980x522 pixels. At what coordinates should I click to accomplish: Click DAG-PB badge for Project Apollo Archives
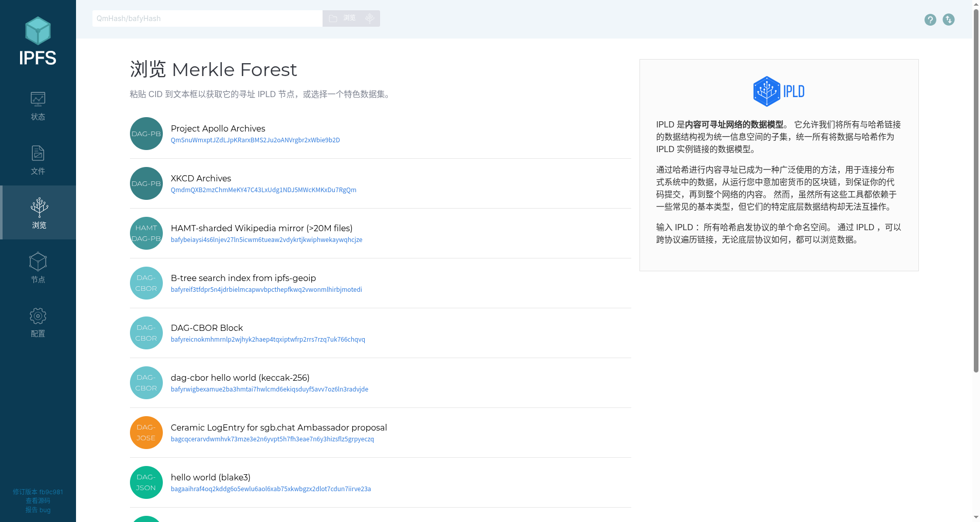pyautogui.click(x=146, y=134)
